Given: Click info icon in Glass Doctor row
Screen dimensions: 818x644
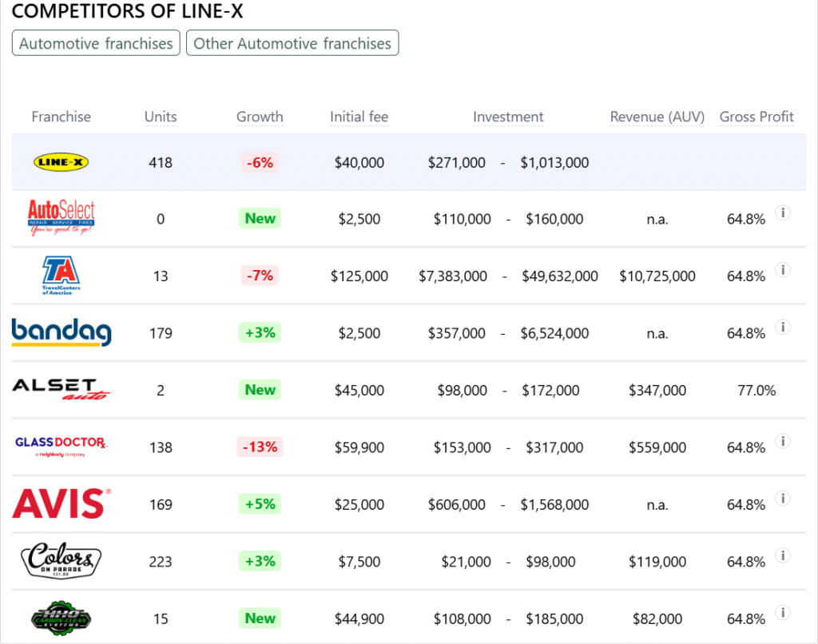Looking at the screenshot, I should (783, 441).
